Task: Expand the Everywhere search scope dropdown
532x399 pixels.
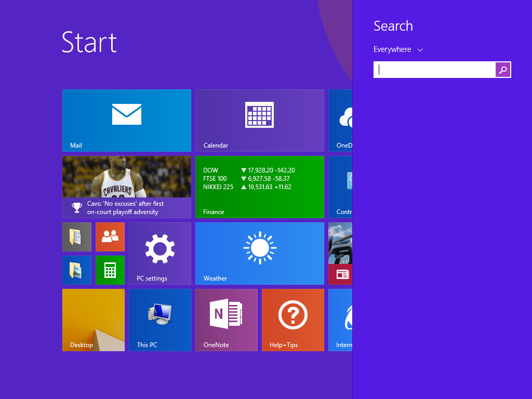Action: 398,49
